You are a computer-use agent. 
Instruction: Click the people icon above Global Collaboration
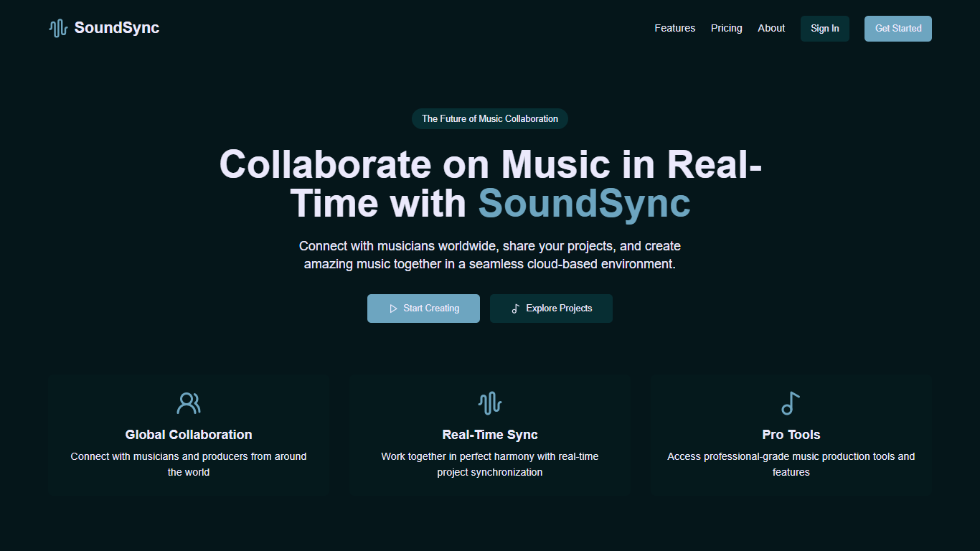click(x=189, y=403)
